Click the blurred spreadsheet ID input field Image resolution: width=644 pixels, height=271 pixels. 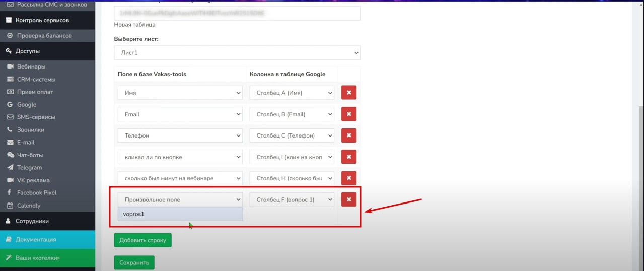(237, 13)
